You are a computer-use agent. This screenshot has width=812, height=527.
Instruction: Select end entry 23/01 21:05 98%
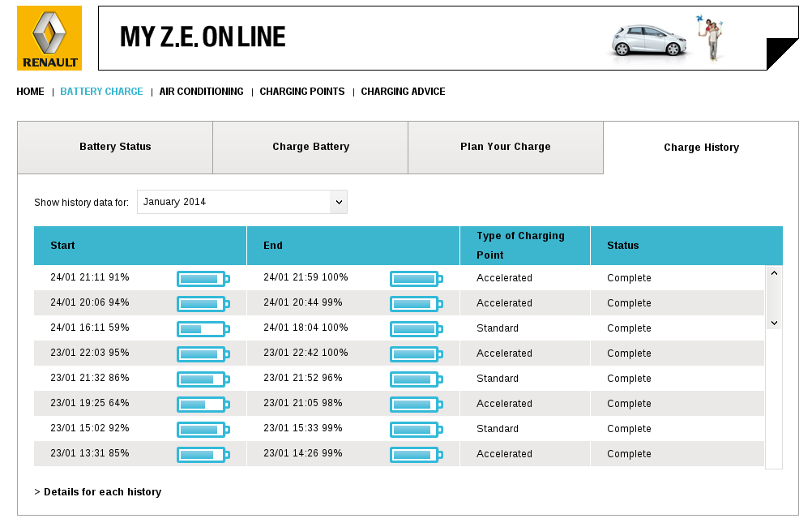(x=303, y=403)
